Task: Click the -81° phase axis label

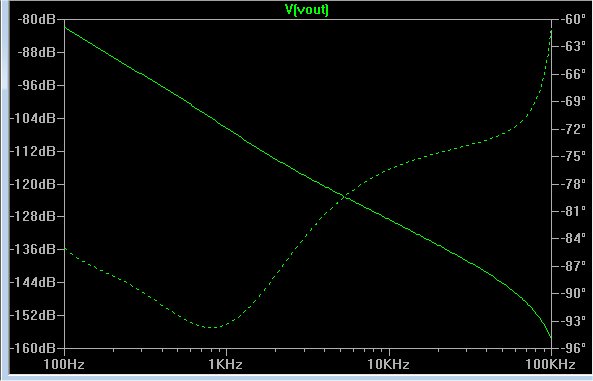Action: pos(573,211)
